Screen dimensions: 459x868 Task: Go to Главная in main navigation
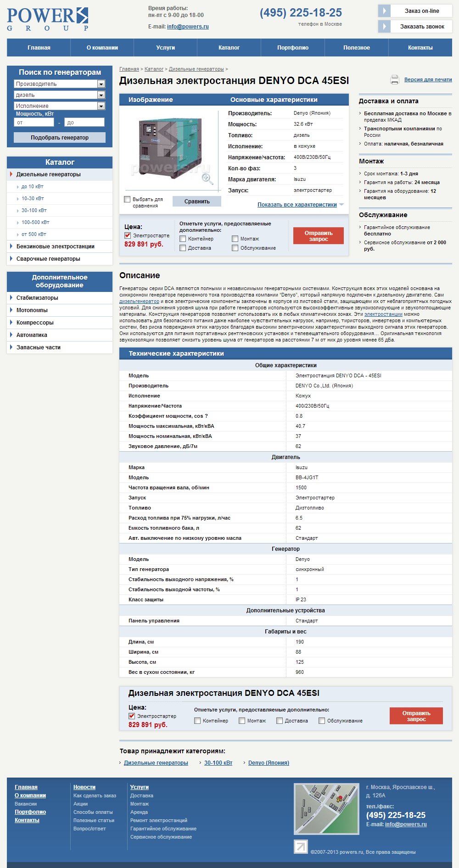[x=39, y=48]
